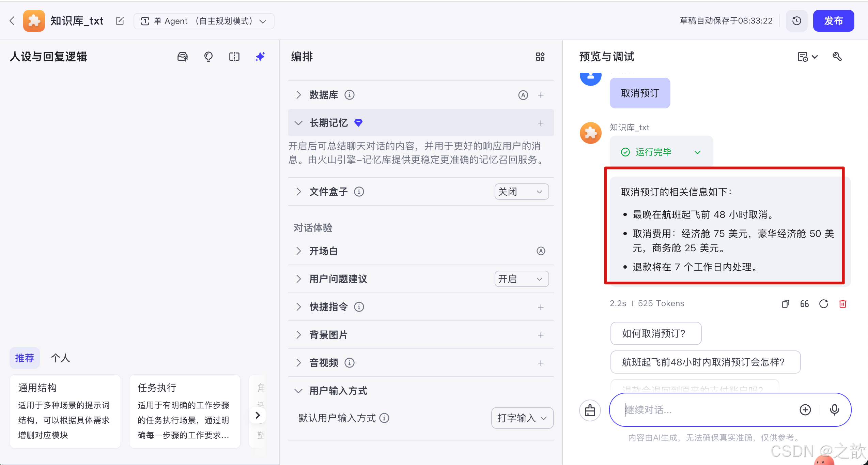Viewport: 868px width, 465px height.
Task: Change 用户问题建议 state via 开启 dropdown
Action: pos(521,279)
